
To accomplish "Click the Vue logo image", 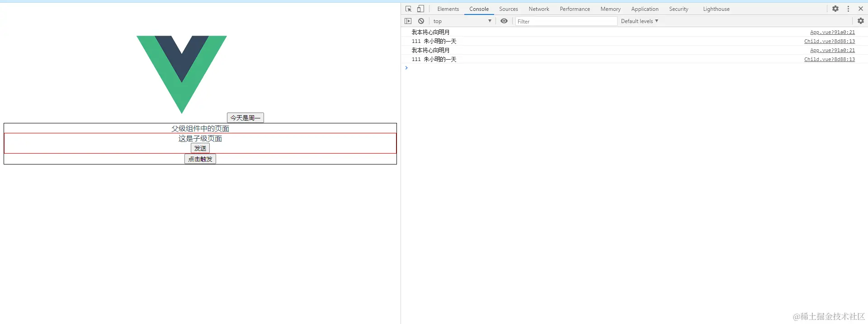I will point(182,75).
